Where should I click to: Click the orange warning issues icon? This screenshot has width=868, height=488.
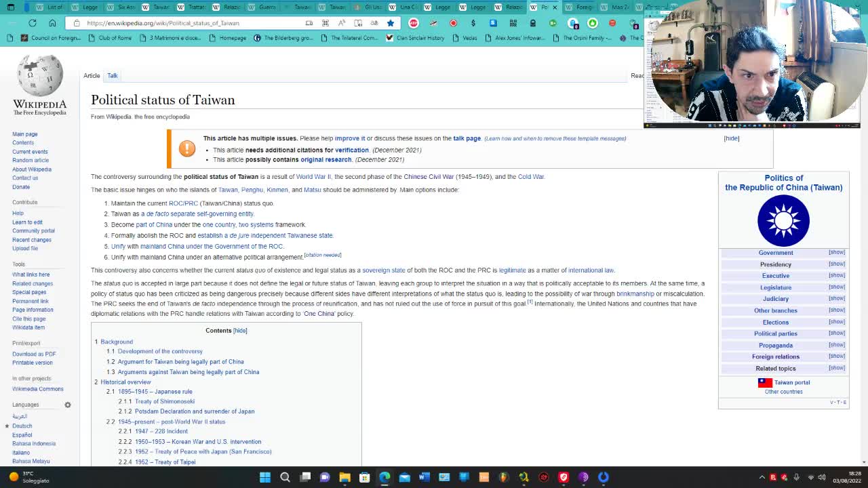[187, 148]
